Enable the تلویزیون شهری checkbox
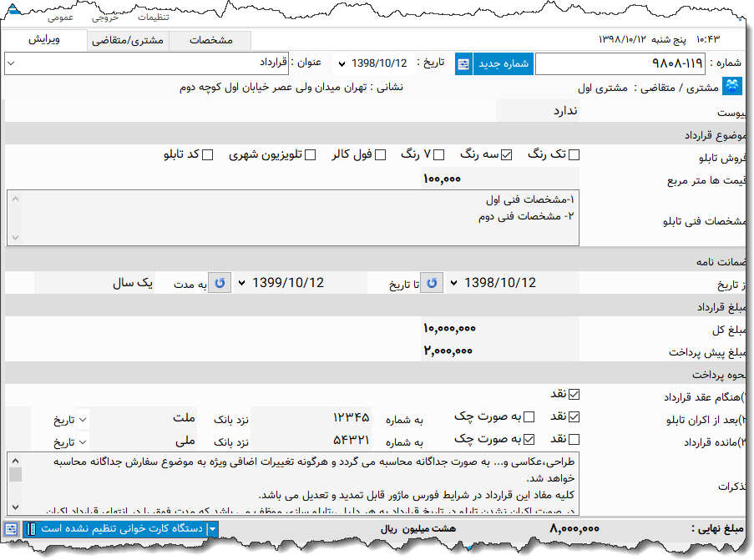 311,154
